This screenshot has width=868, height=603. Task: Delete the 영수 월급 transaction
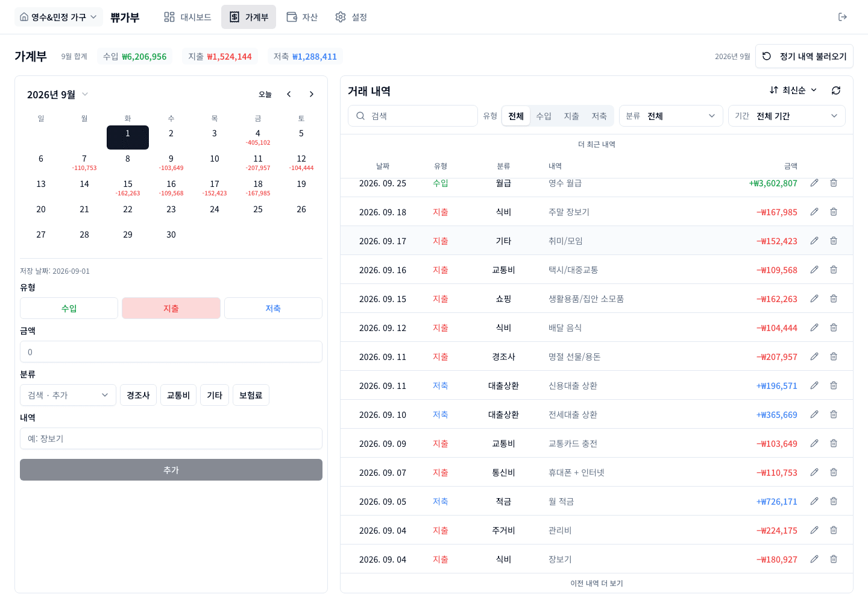tap(834, 183)
